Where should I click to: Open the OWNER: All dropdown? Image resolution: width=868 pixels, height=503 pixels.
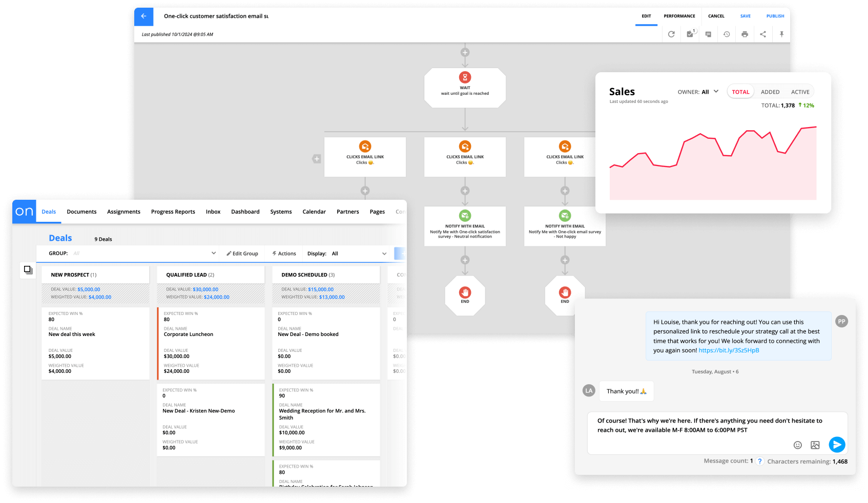point(716,92)
